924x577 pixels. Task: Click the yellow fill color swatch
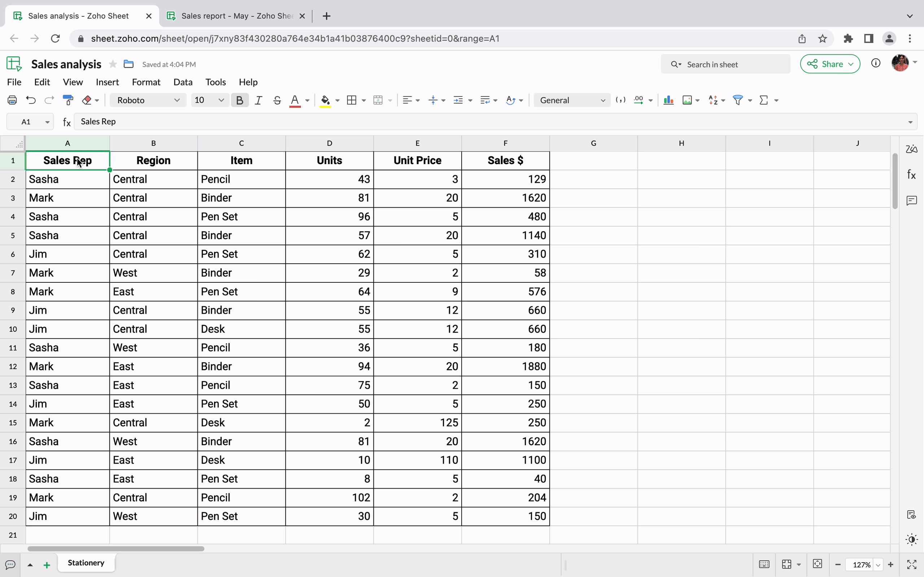325,100
